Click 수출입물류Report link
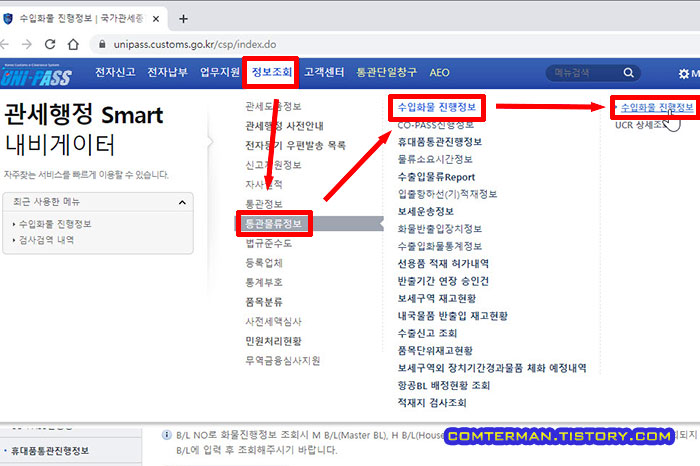 pyautogui.click(x=436, y=177)
